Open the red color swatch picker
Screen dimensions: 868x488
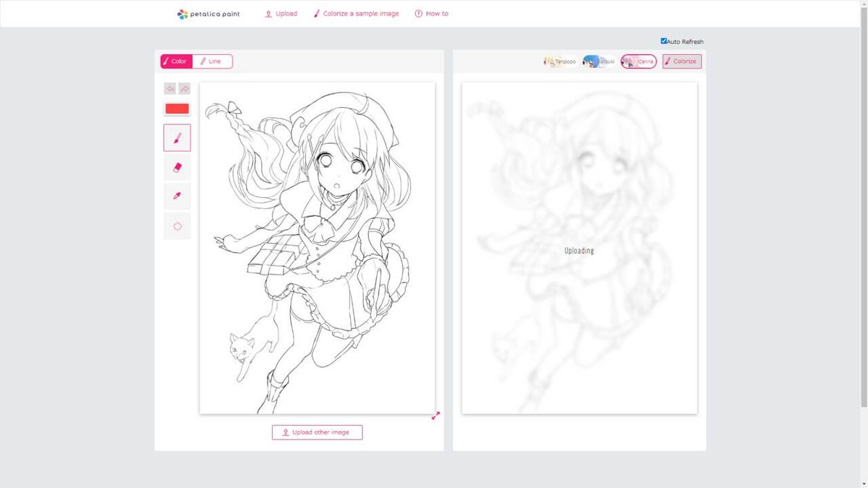(177, 108)
